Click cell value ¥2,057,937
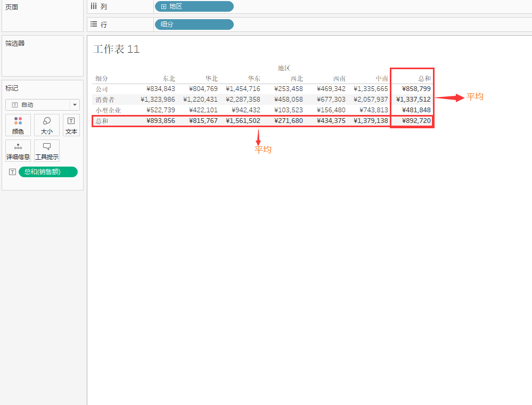 [x=371, y=100]
